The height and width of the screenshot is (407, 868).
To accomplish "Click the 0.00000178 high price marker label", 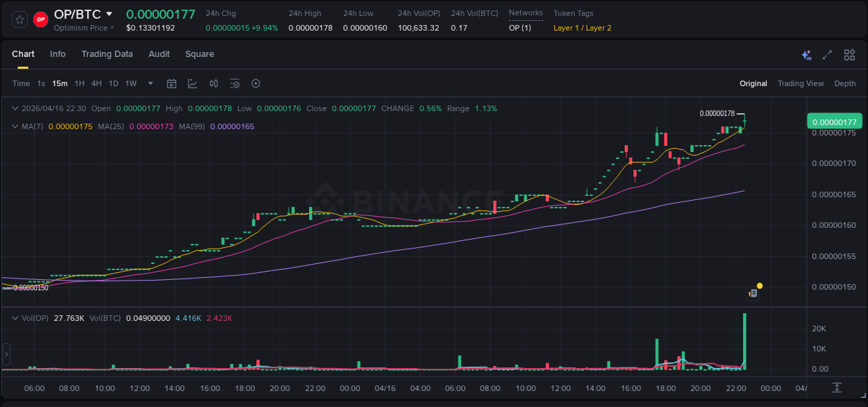I will coord(717,113).
